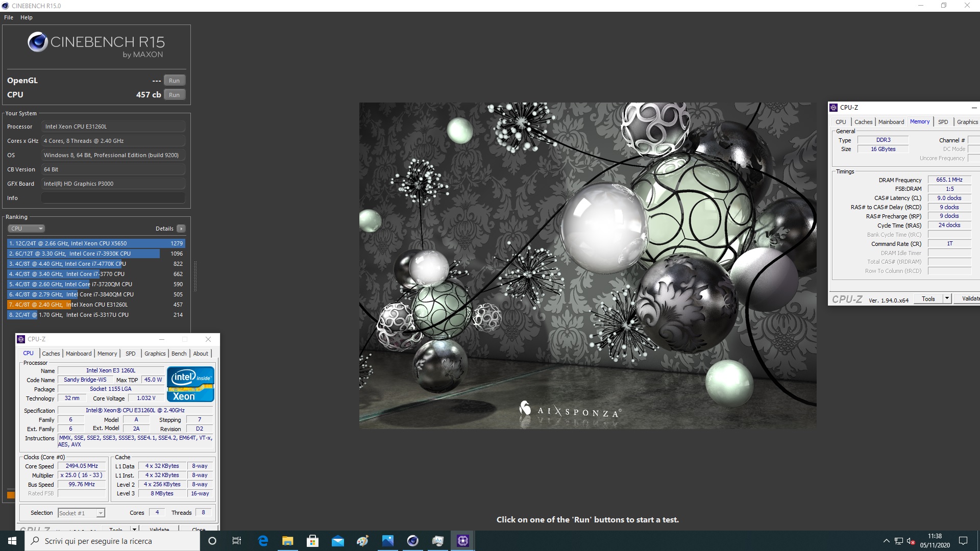Switch to Graphics tab in lower CPU-Z
The height and width of the screenshot is (551, 980).
[155, 354]
